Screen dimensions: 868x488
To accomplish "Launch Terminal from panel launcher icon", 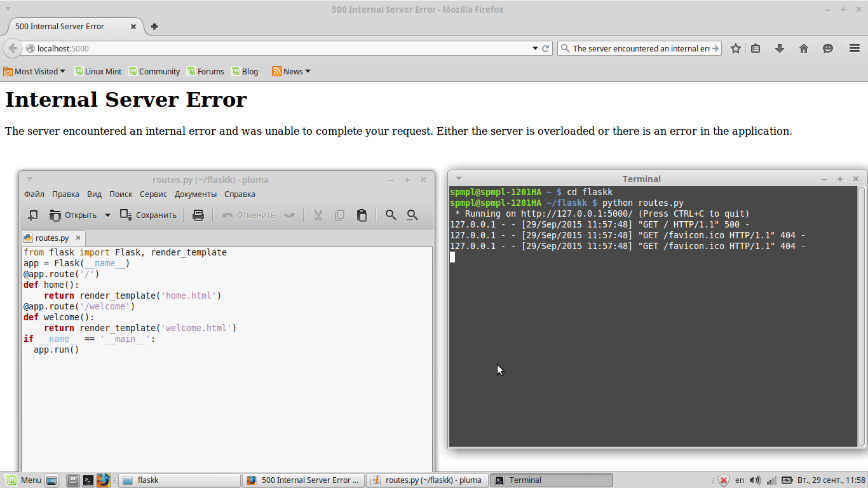I will (x=88, y=480).
